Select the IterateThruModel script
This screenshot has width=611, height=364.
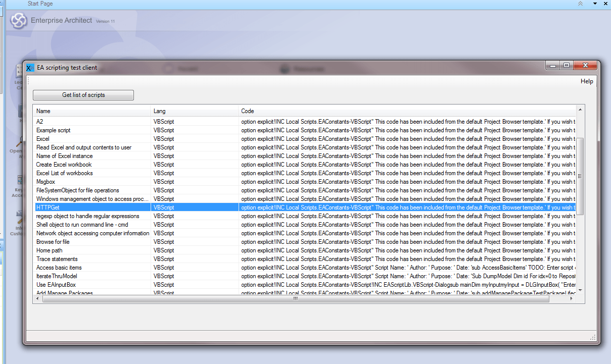(57, 276)
